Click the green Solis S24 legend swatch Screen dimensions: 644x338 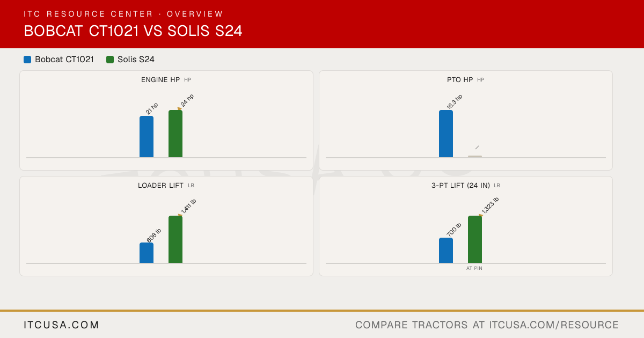[110, 60]
